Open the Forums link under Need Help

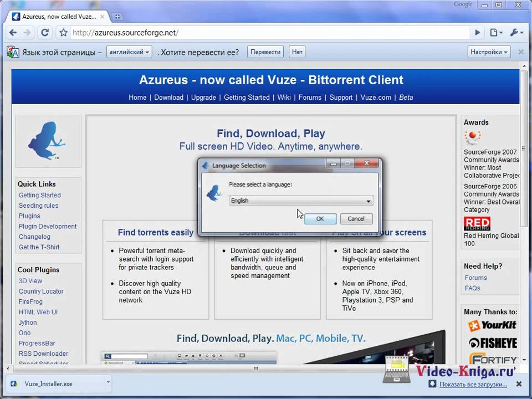[475, 278]
